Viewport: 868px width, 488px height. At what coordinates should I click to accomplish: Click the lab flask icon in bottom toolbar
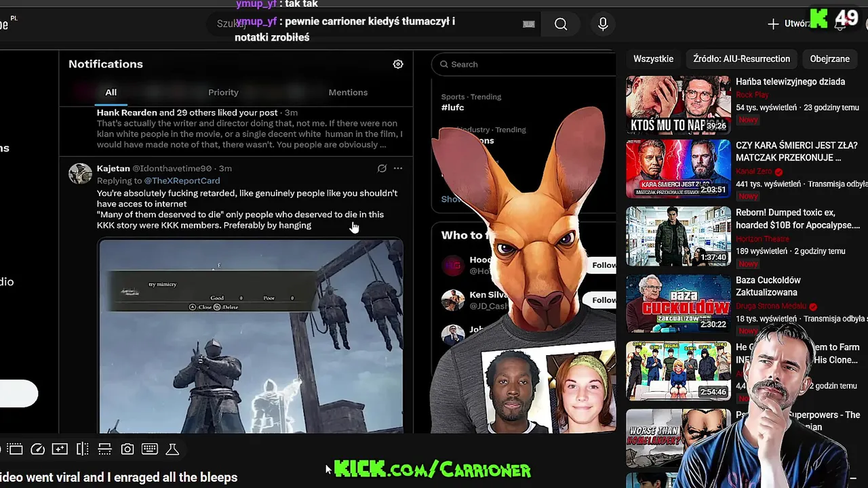172,449
